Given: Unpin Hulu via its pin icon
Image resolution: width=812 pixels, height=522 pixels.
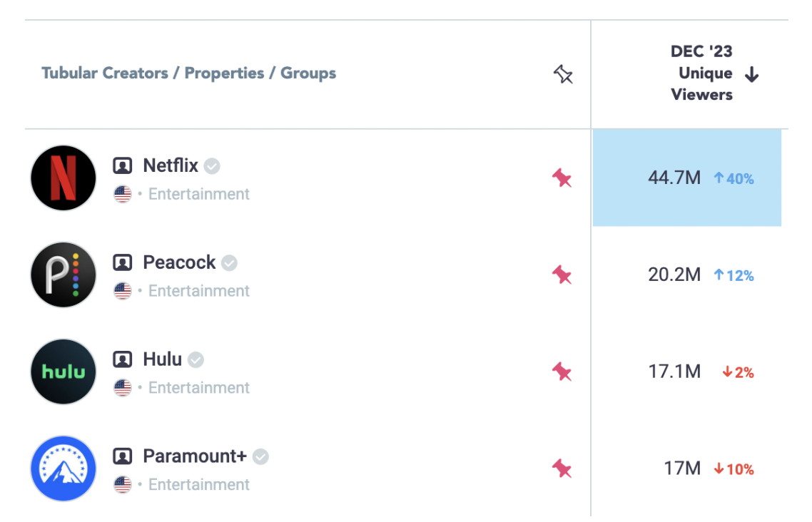Looking at the screenshot, I should pos(562,372).
